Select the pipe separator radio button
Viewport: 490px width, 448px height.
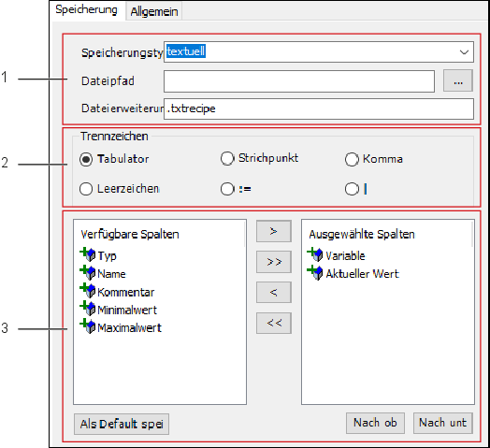point(352,189)
